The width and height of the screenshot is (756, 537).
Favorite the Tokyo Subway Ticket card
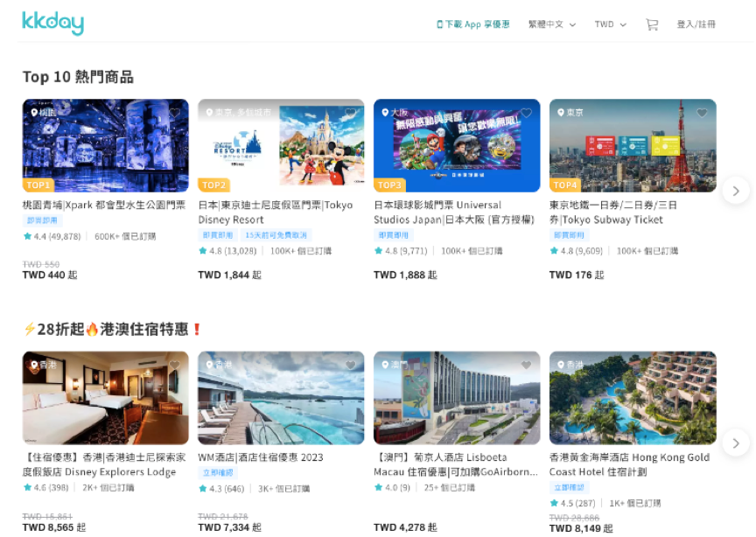pos(702,113)
